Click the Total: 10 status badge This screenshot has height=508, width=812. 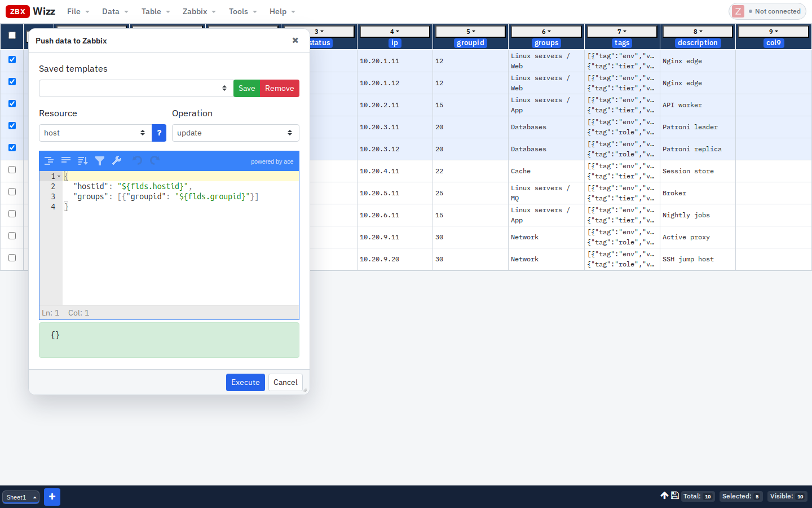tap(697, 496)
